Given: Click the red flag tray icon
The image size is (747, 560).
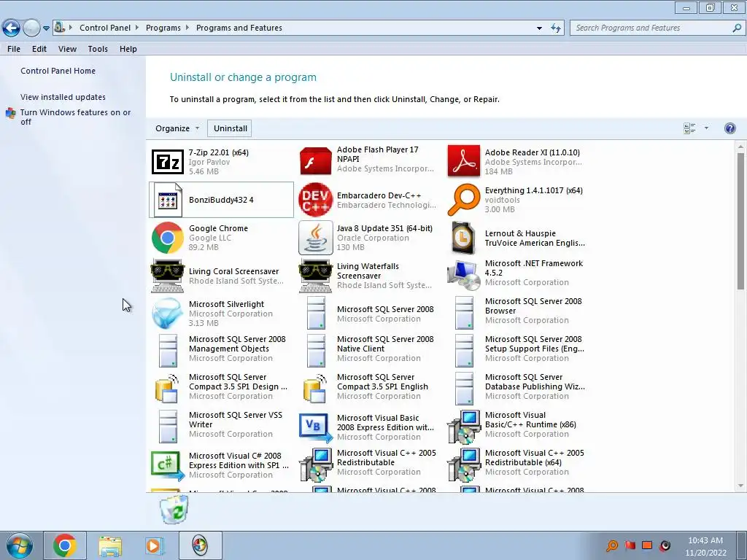Looking at the screenshot, I should coord(630,545).
